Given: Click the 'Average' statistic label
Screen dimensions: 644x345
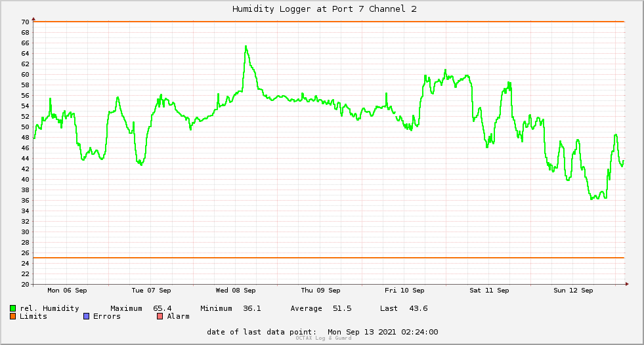Looking at the screenshot, I should coord(306,308).
